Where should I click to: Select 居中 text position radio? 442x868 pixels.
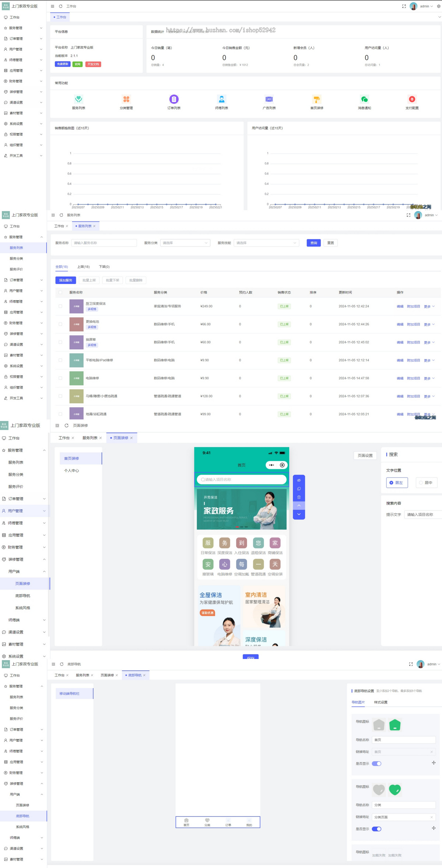[426, 483]
